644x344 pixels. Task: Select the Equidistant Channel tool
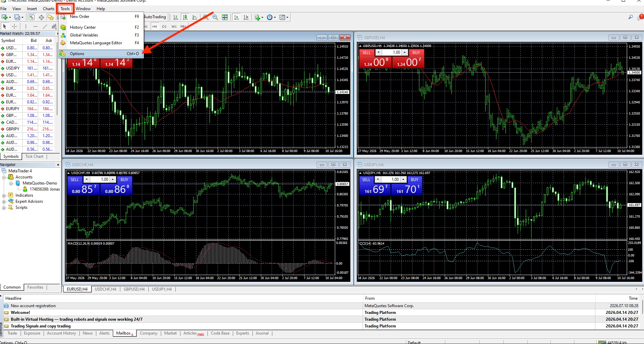pos(54,26)
